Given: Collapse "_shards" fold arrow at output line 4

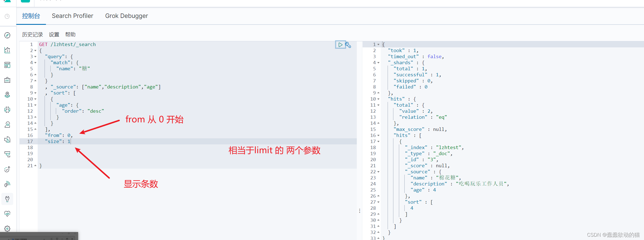Looking at the screenshot, I should [378, 63].
